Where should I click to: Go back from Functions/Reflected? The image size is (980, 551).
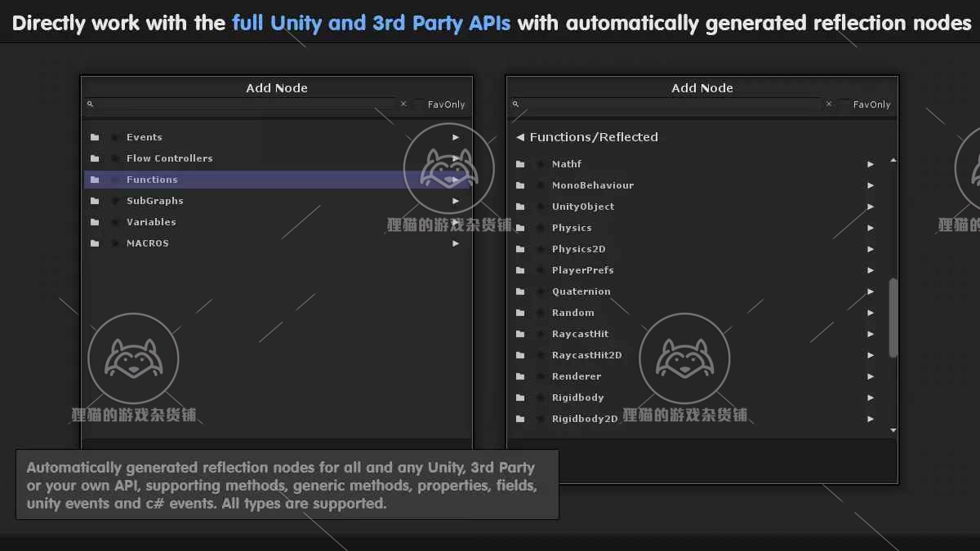(x=520, y=137)
